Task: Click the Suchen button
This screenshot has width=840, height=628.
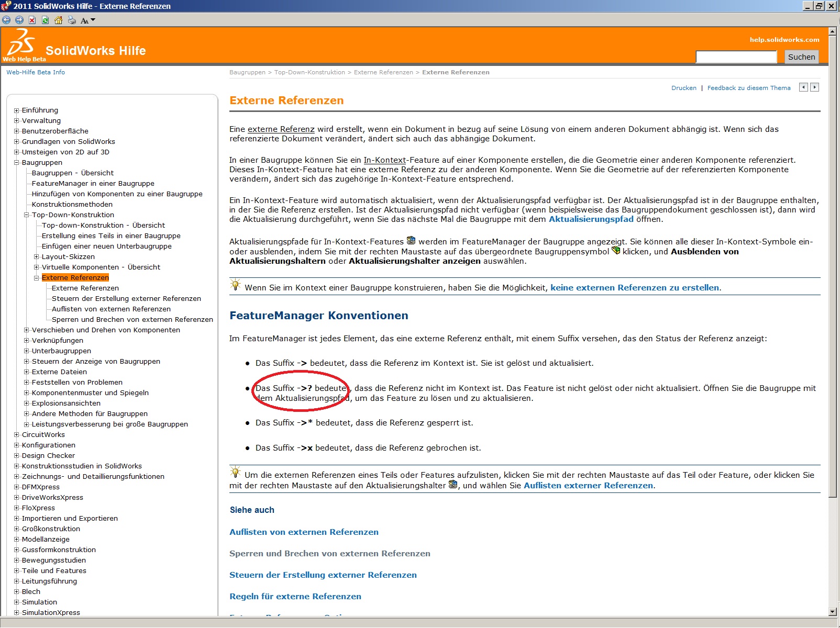Action: (801, 57)
